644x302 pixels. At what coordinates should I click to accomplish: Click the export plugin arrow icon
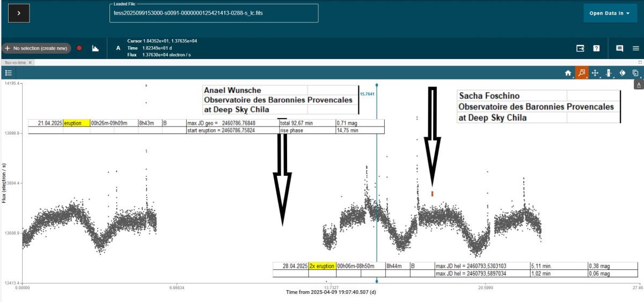click(x=580, y=48)
